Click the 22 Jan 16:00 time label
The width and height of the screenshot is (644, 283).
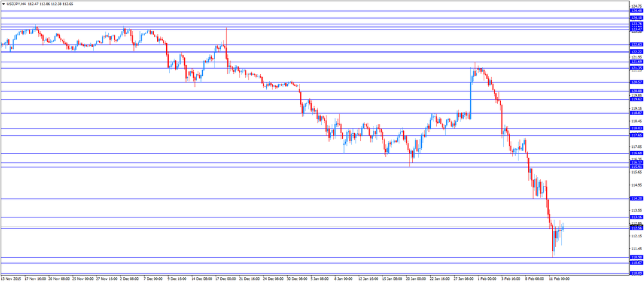439,279
